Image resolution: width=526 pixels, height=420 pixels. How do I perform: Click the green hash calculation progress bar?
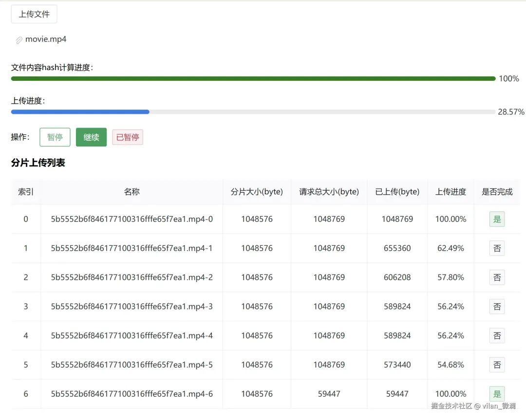(x=253, y=78)
